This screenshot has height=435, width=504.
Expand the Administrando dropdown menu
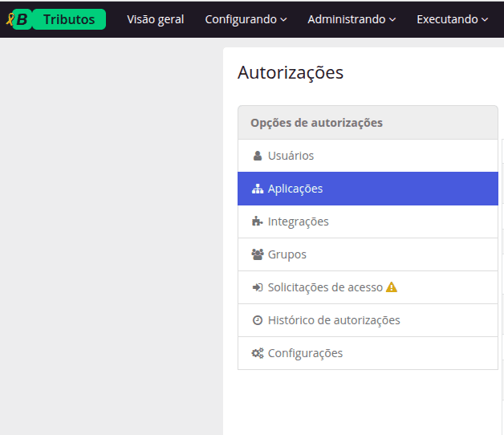(352, 19)
